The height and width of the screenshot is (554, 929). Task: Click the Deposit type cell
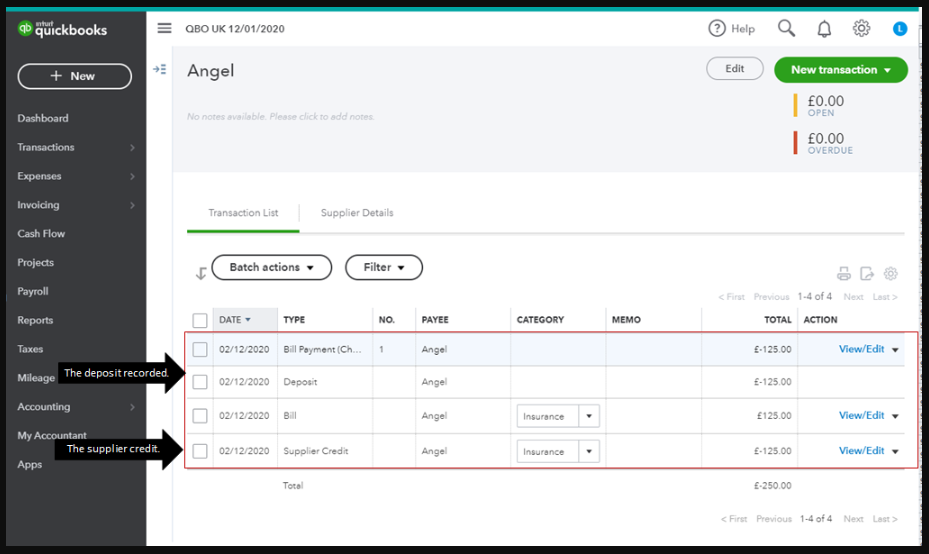click(x=300, y=382)
